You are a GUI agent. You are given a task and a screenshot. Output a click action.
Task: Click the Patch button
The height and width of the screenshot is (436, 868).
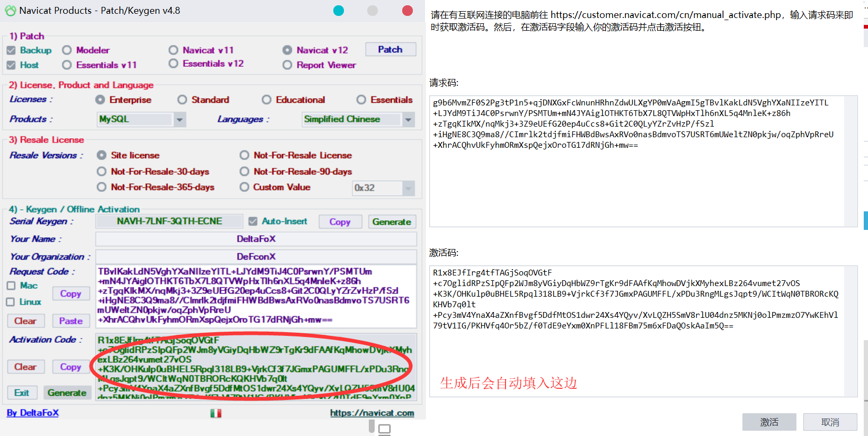tap(391, 49)
